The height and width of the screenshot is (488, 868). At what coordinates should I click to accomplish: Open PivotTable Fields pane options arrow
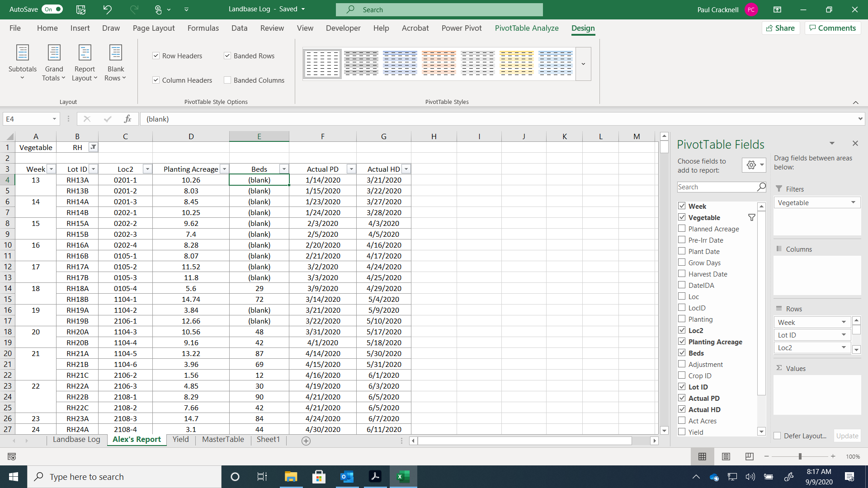coord(832,143)
